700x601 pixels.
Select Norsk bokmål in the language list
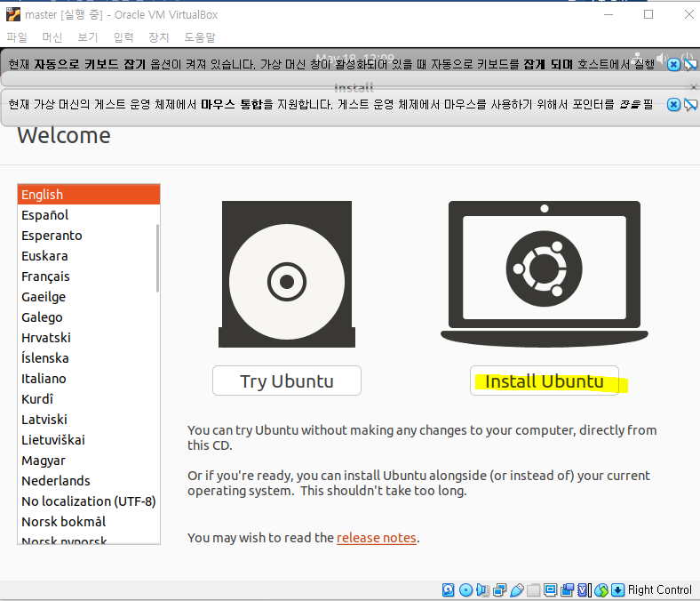coord(89,522)
